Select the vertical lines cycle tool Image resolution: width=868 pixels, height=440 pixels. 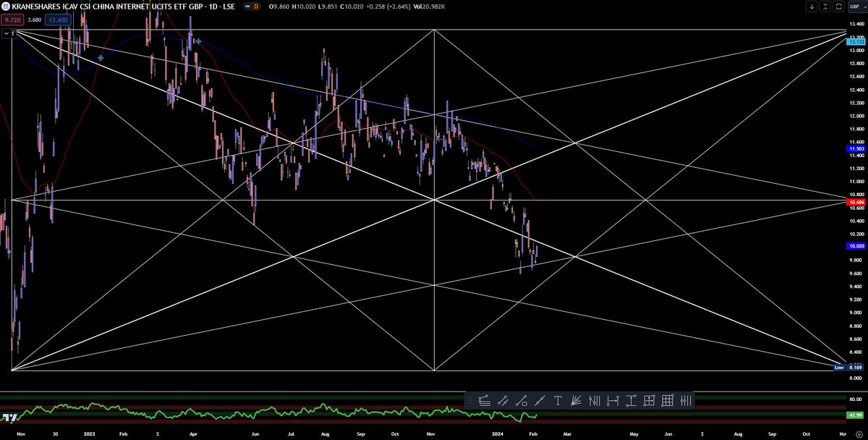(594, 400)
